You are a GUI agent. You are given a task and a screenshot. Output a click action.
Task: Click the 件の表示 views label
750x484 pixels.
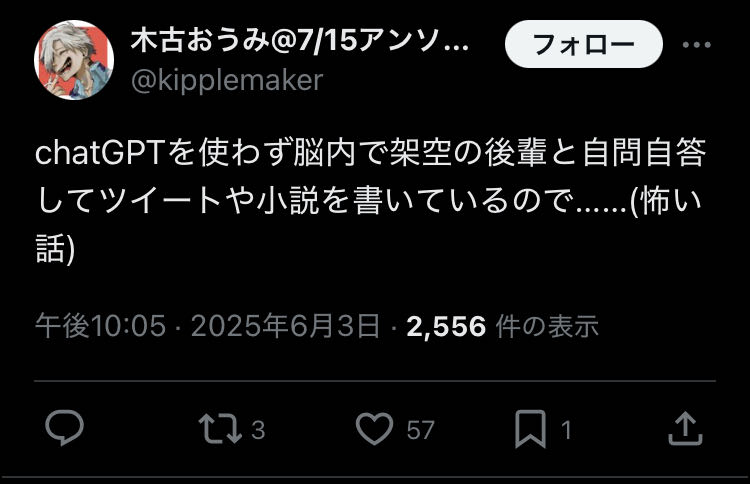547,326
